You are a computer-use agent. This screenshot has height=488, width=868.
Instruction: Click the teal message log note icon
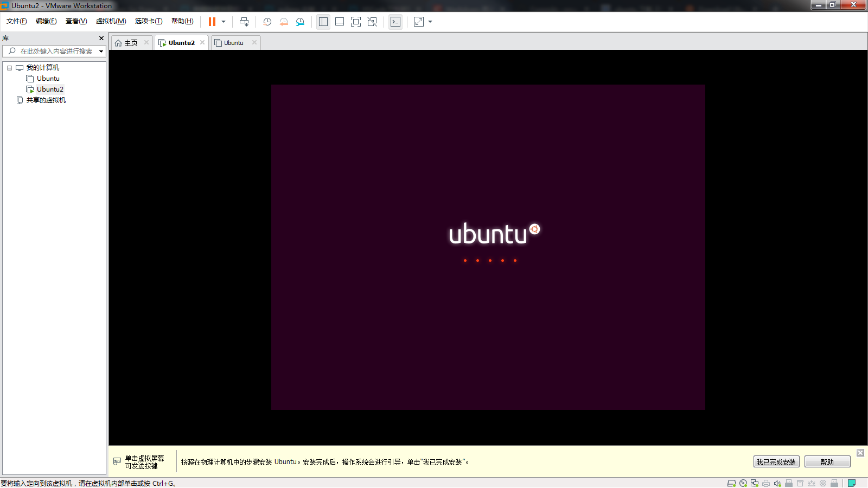click(852, 483)
